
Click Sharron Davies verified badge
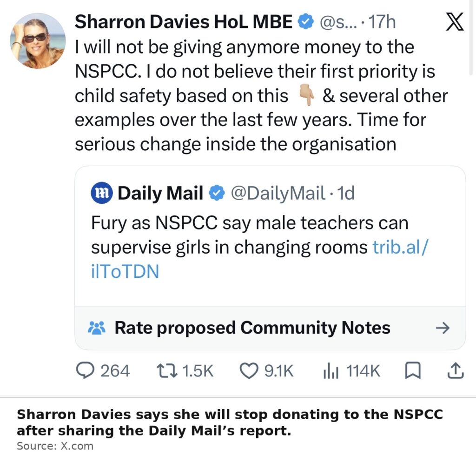(305, 22)
